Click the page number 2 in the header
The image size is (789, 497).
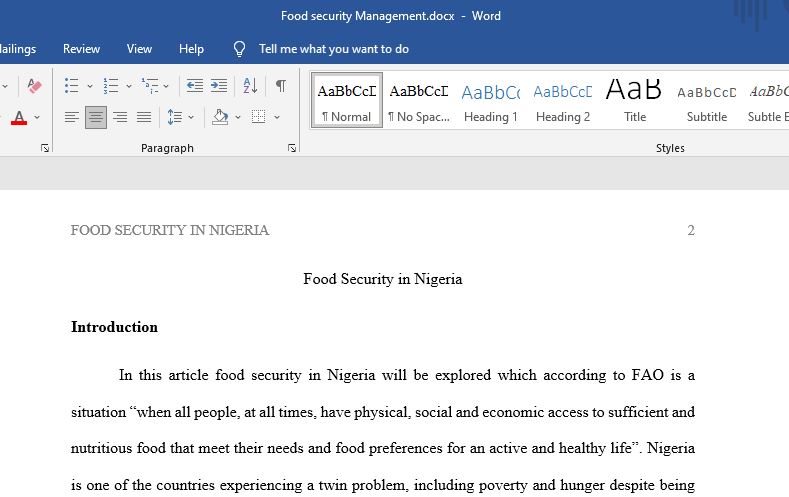[x=691, y=230]
